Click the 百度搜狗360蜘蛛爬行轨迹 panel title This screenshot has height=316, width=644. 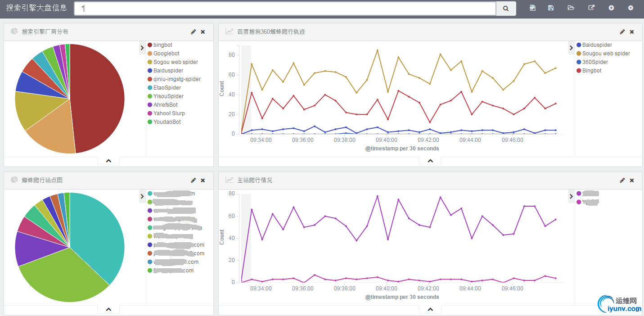(271, 32)
